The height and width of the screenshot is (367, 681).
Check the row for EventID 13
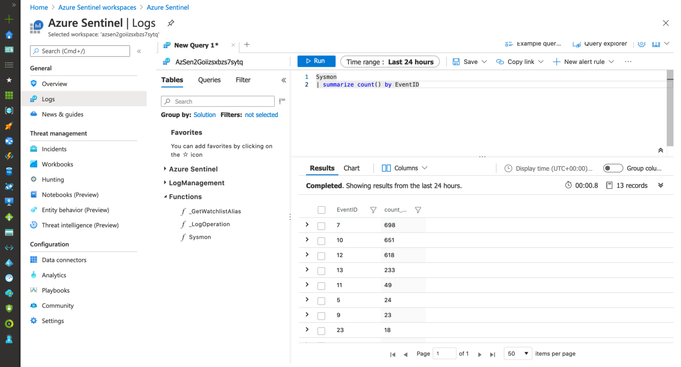tap(321, 271)
